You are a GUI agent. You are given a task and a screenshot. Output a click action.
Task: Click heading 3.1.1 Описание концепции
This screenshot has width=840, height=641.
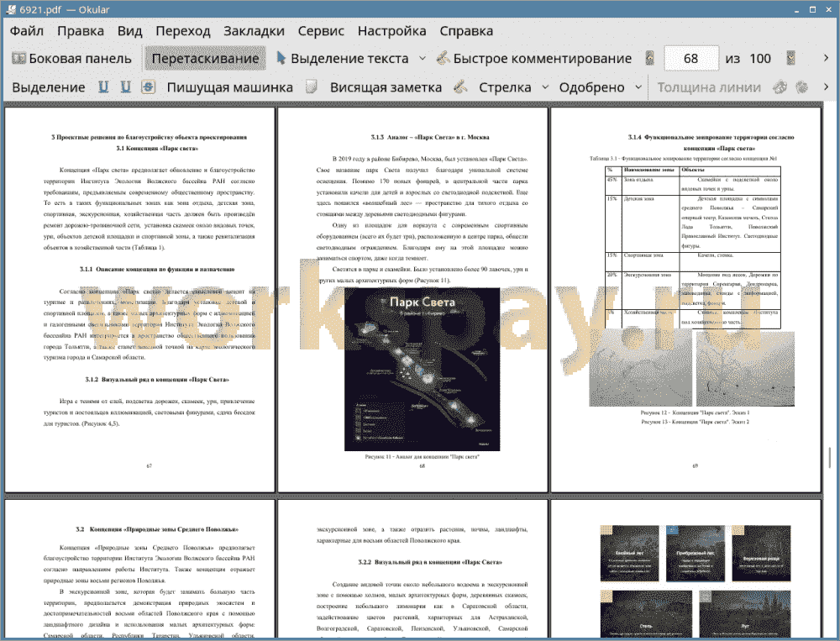point(156,269)
